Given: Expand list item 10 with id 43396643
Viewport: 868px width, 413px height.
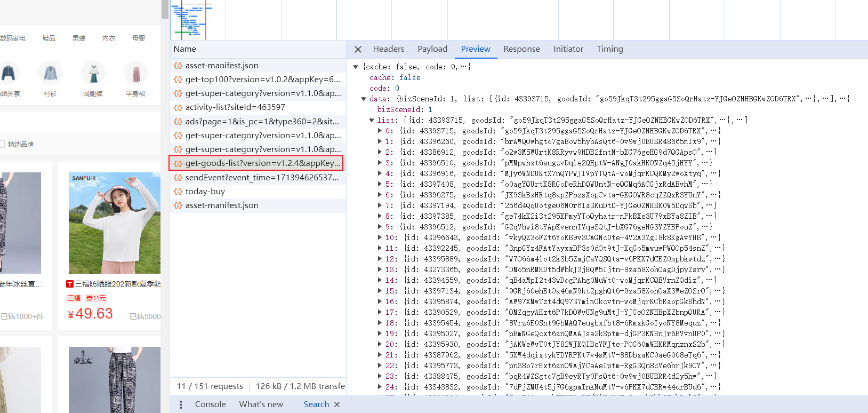Looking at the screenshot, I should click(380, 237).
